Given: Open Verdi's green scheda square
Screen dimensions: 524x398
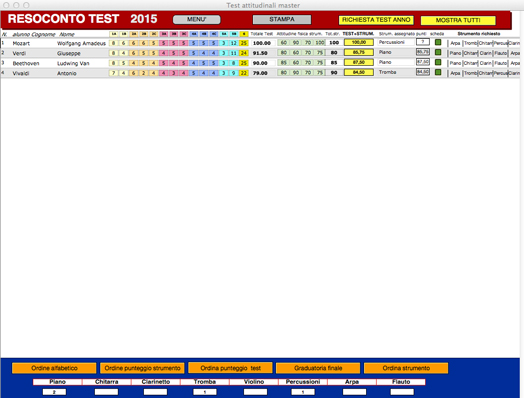Looking at the screenshot, I should [x=438, y=52].
